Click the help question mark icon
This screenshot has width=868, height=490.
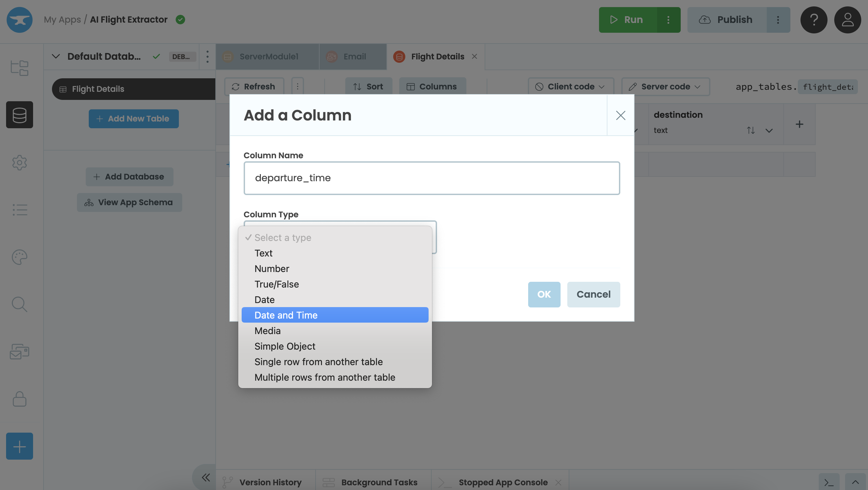point(814,20)
